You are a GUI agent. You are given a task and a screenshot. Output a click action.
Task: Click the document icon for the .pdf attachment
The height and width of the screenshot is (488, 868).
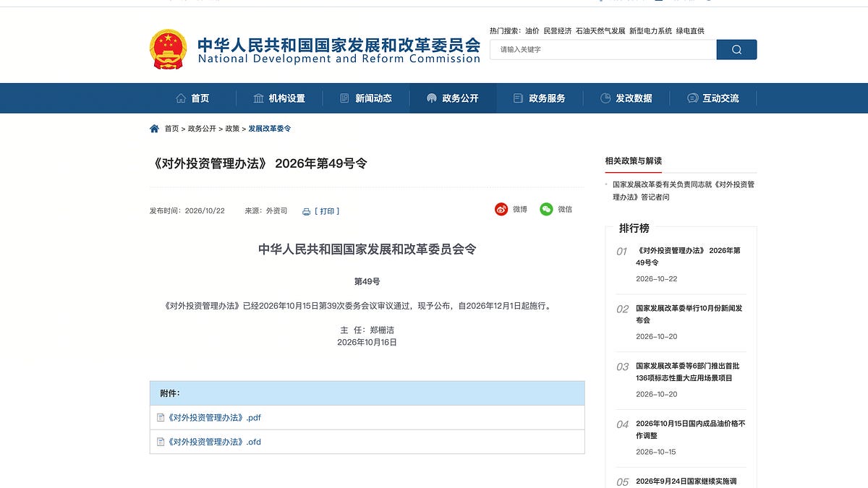[161, 418]
